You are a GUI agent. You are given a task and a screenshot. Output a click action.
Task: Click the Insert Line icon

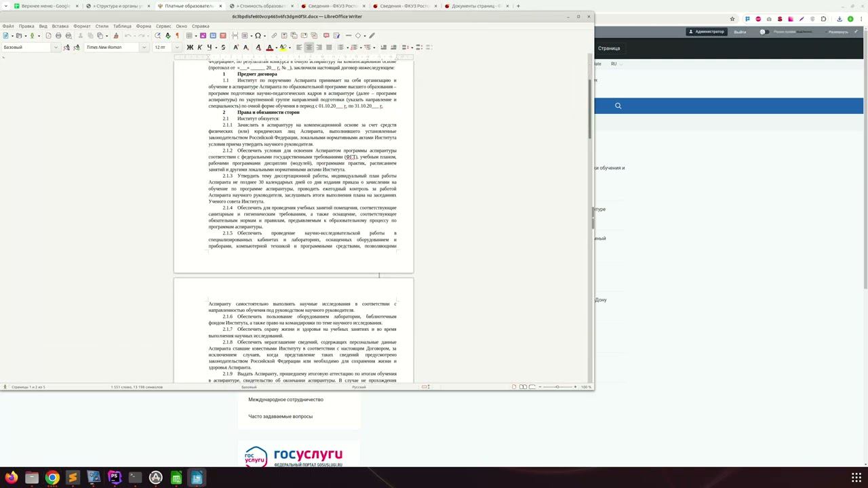coord(349,35)
